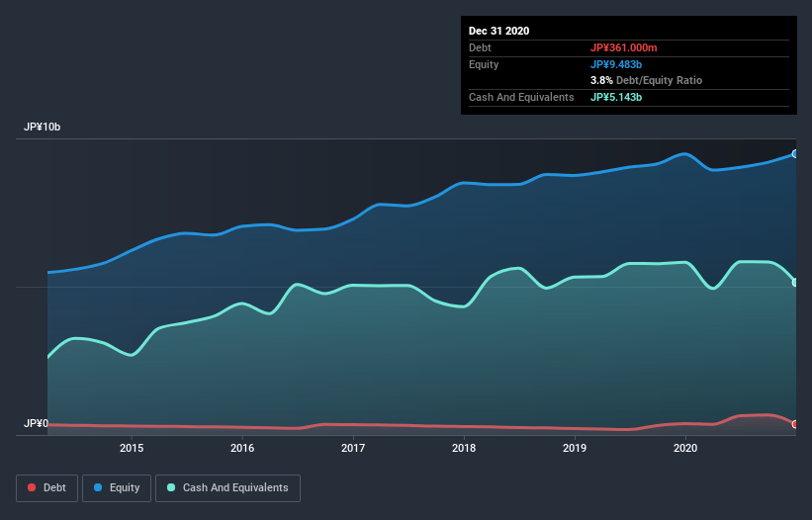Toggle the Cash And Equivalents legend button
The image size is (812, 520).
coord(227,488)
